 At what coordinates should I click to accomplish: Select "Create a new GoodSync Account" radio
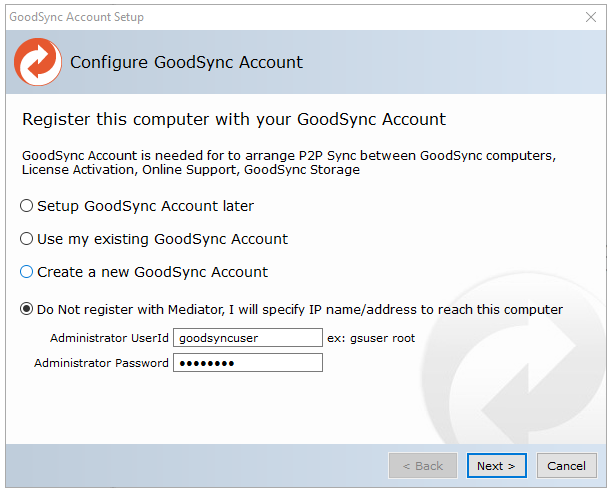[x=27, y=272]
